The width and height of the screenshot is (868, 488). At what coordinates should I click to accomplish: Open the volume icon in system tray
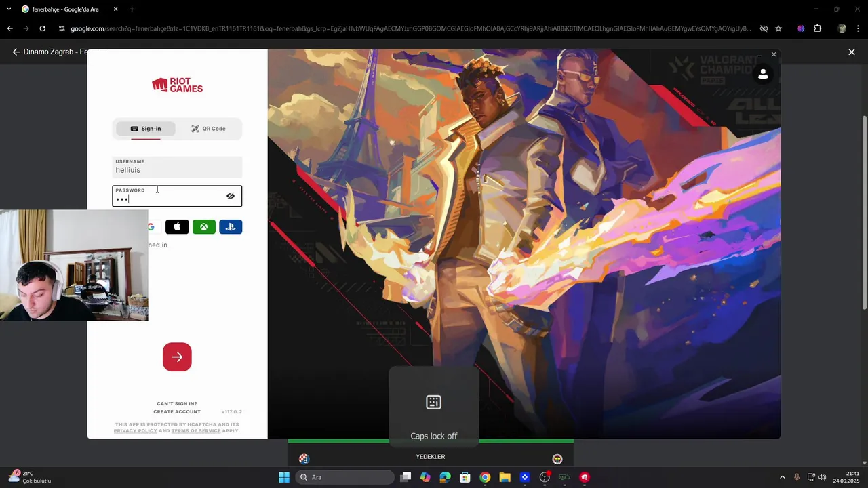point(823,477)
